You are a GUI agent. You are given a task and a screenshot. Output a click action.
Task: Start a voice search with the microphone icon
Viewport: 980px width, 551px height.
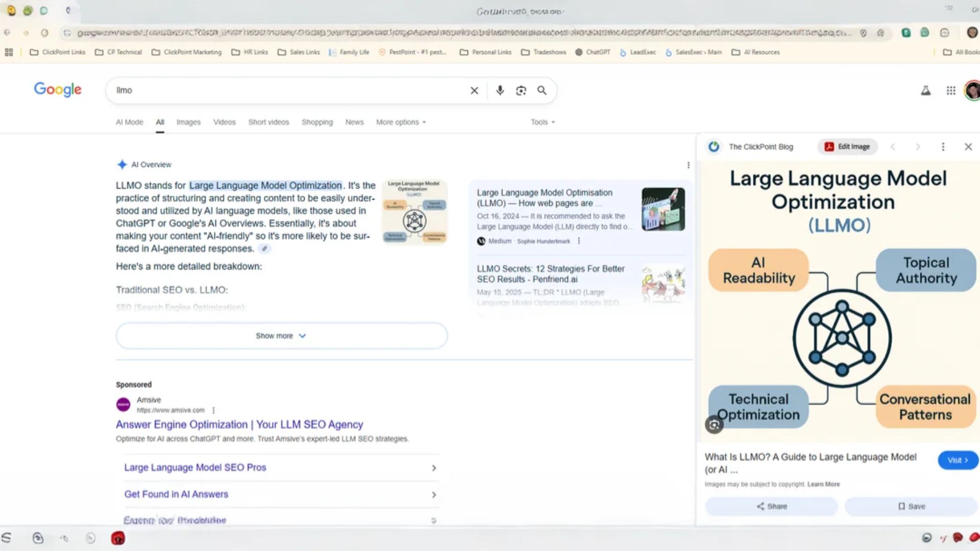tap(499, 90)
